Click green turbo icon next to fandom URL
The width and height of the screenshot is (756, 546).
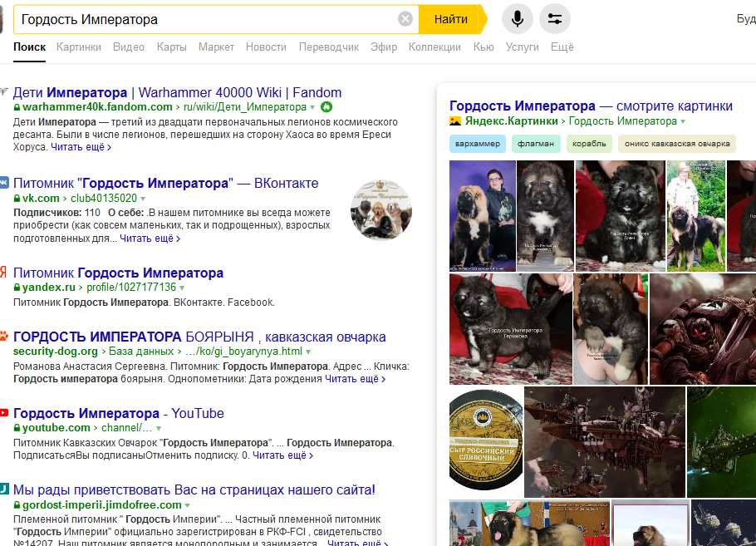point(326,106)
